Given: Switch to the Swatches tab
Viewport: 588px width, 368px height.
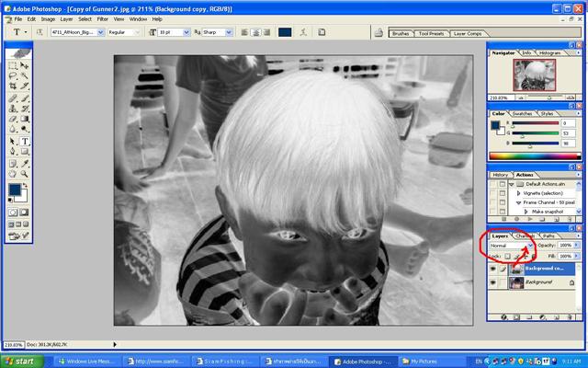Looking at the screenshot, I should coord(522,113).
